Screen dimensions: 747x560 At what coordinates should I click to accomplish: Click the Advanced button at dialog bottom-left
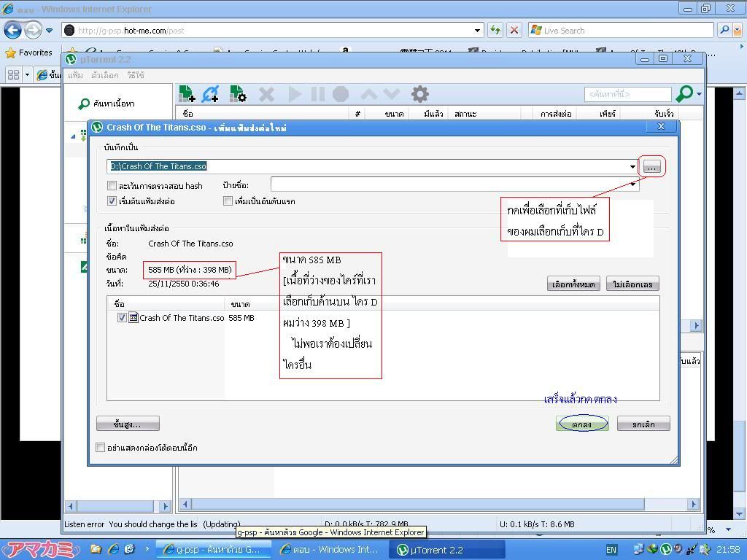[128, 424]
